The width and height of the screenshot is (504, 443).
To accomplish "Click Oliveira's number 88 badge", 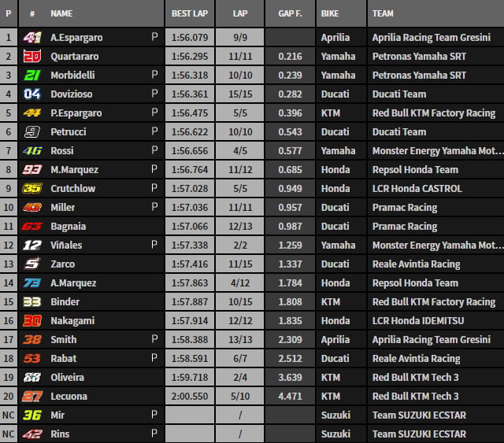I will (x=32, y=378).
